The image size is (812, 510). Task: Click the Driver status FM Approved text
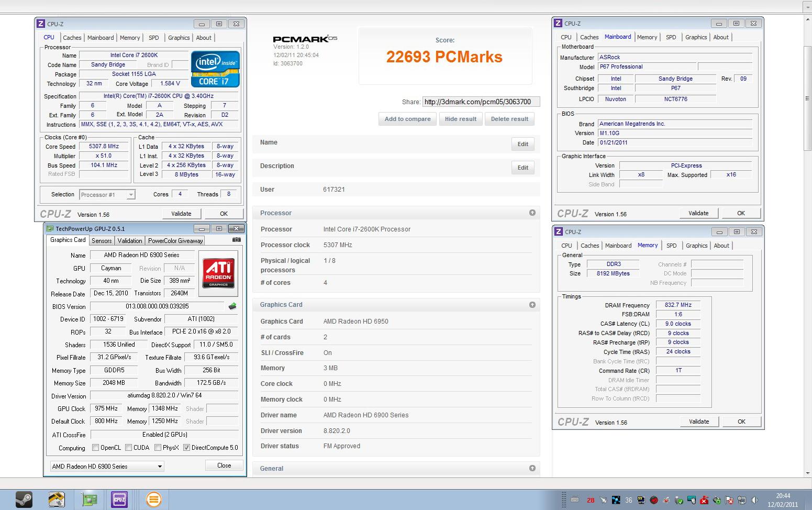[342, 446]
